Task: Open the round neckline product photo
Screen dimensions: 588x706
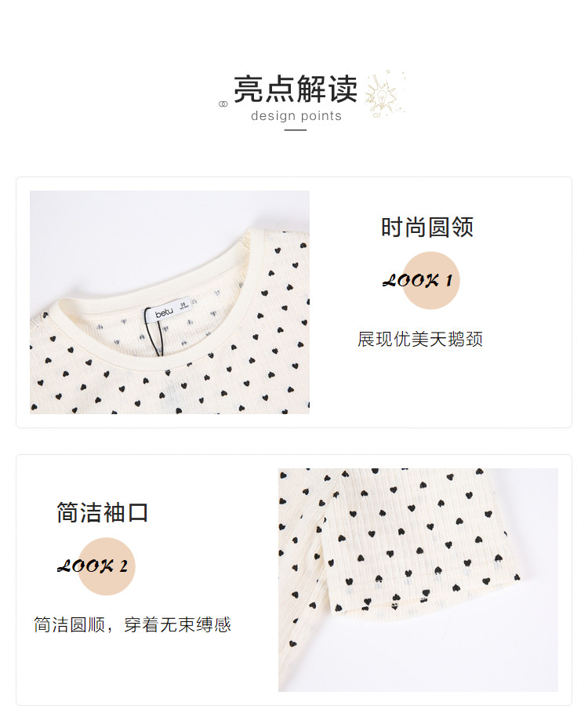Action: 169,302
